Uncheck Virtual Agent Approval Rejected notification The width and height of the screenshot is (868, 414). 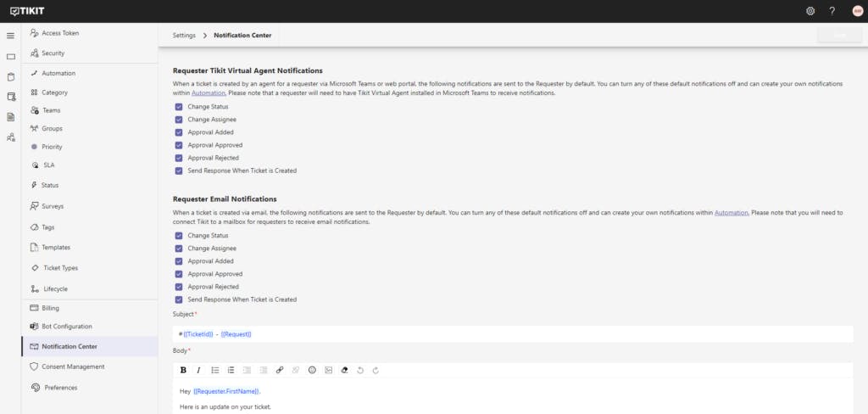pos(179,158)
